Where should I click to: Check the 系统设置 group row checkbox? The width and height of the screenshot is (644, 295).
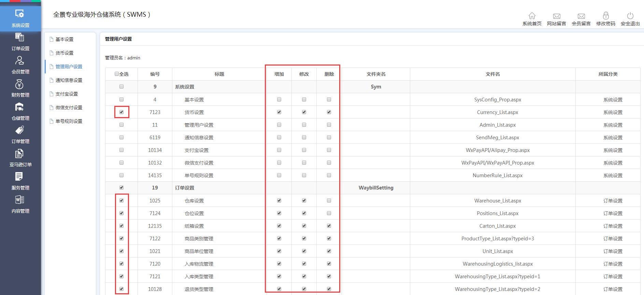[x=121, y=87]
